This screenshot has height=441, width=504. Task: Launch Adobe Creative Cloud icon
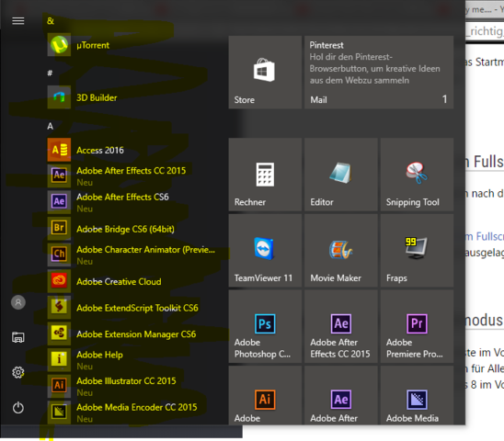(59, 281)
